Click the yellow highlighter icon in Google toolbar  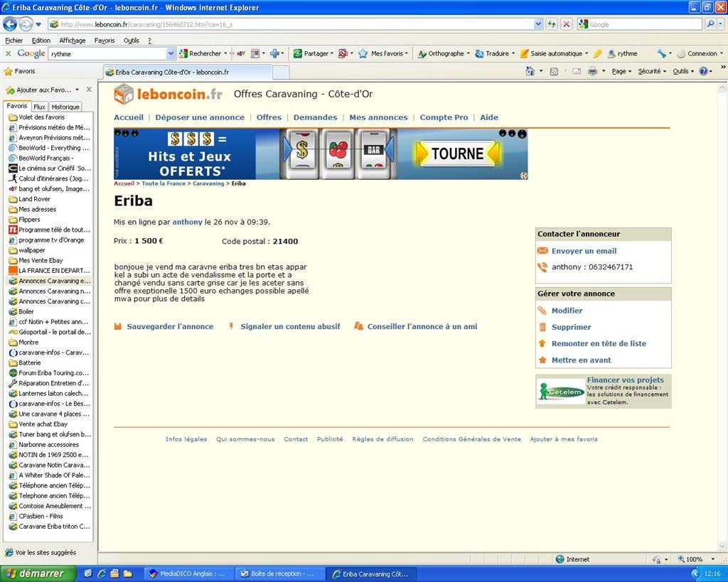click(597, 54)
